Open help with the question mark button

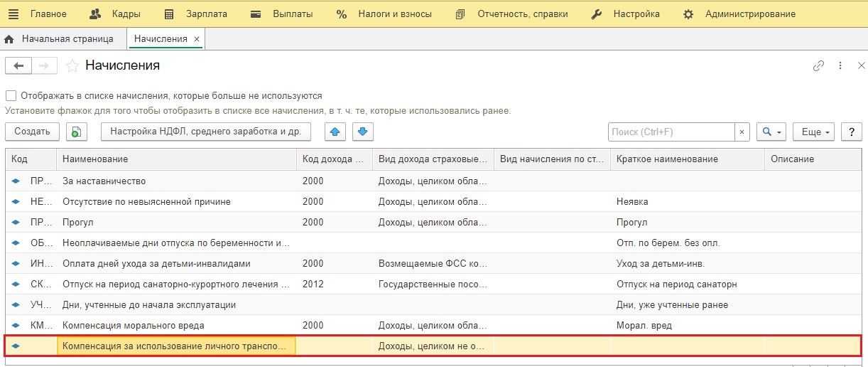(851, 132)
